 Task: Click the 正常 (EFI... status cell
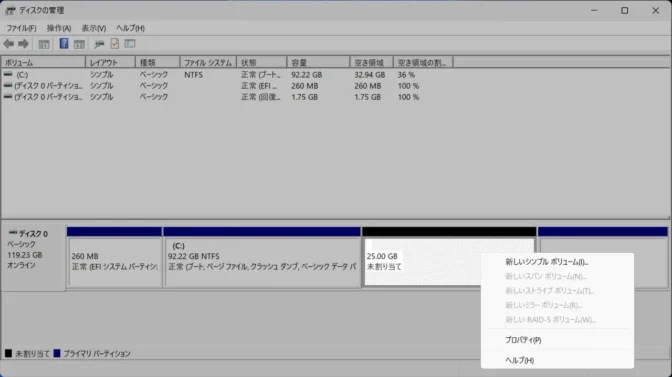coord(259,86)
